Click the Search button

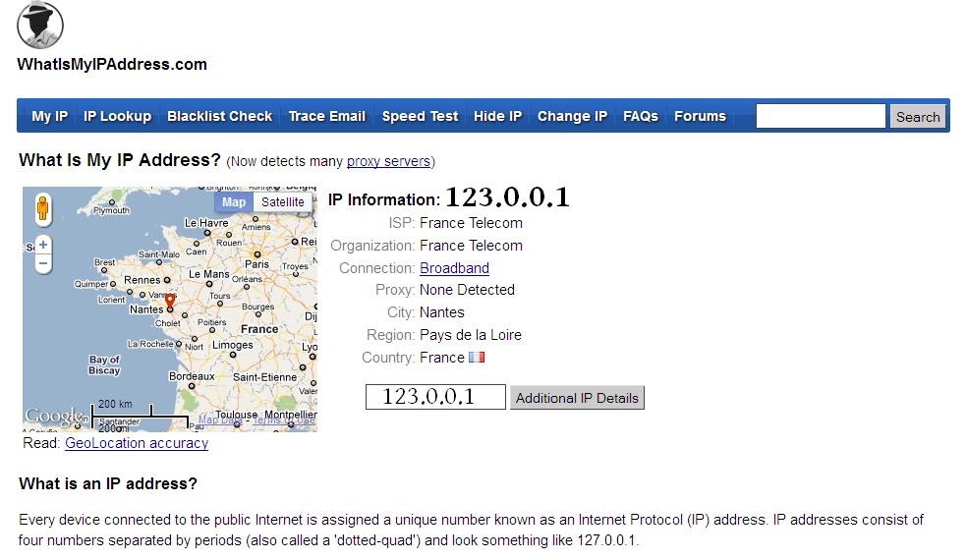[x=918, y=117]
